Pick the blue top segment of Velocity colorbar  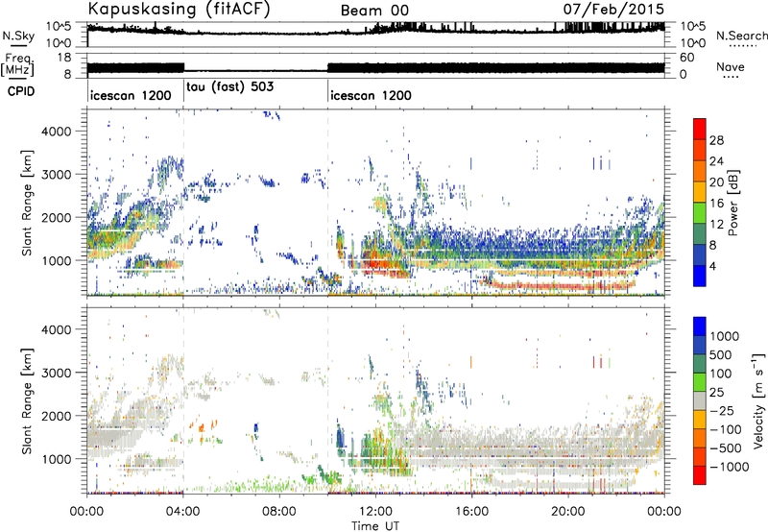[700, 326]
